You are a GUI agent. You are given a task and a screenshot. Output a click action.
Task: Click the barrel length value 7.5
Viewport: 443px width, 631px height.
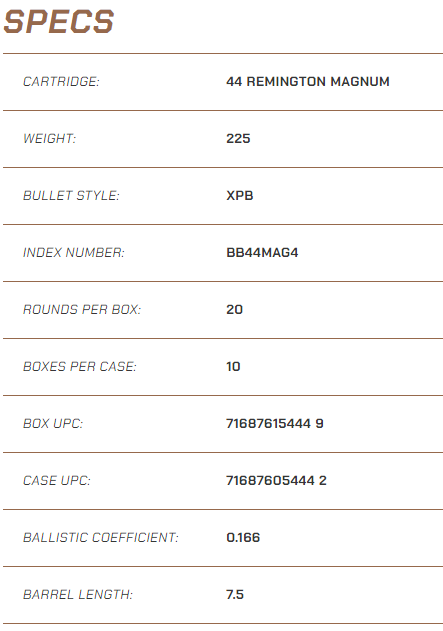coord(235,595)
